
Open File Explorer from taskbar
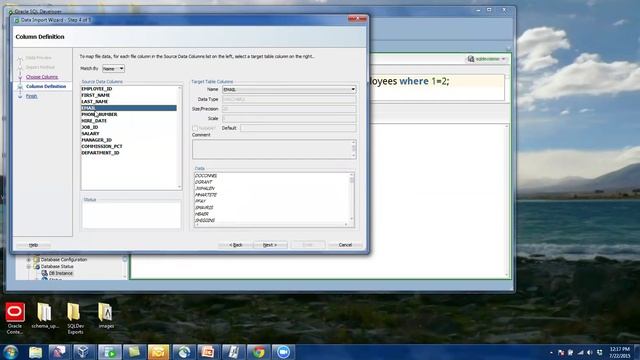pos(36,352)
